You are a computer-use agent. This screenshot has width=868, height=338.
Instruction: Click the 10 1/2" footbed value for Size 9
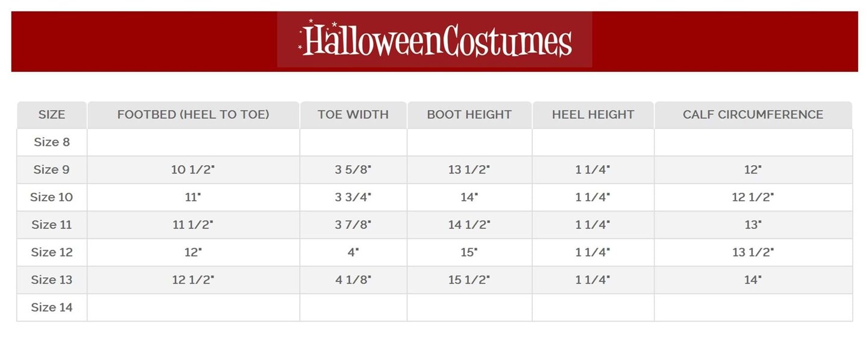point(193,170)
